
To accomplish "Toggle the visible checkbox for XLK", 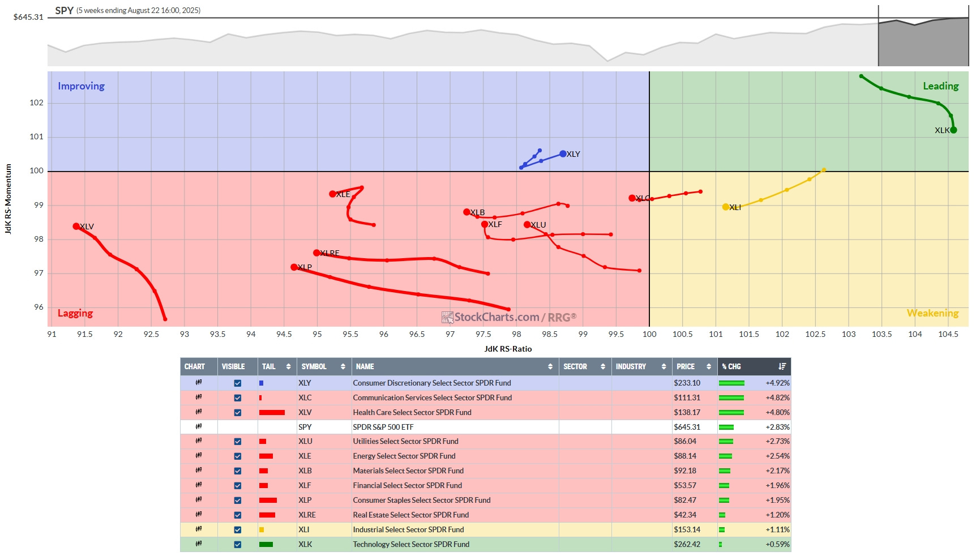I will (x=238, y=545).
